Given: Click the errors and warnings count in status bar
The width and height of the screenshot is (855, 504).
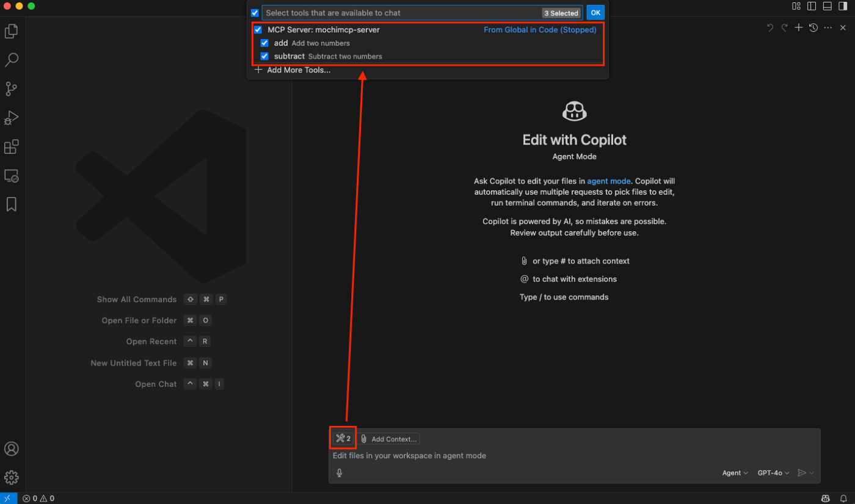Looking at the screenshot, I should [x=38, y=499].
